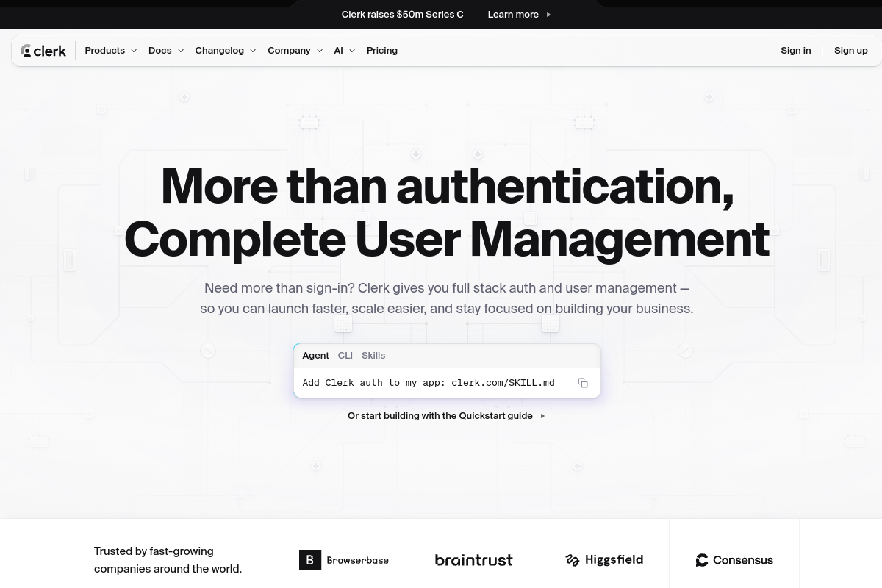This screenshot has height=588, width=882.
Task: Open Learn more in the announcement banner
Action: coord(519,15)
